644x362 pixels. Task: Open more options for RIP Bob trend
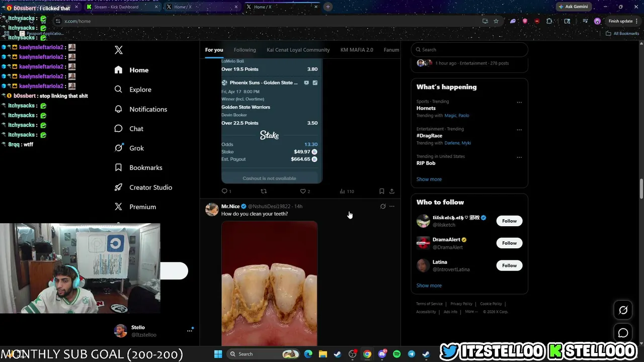pyautogui.click(x=519, y=157)
